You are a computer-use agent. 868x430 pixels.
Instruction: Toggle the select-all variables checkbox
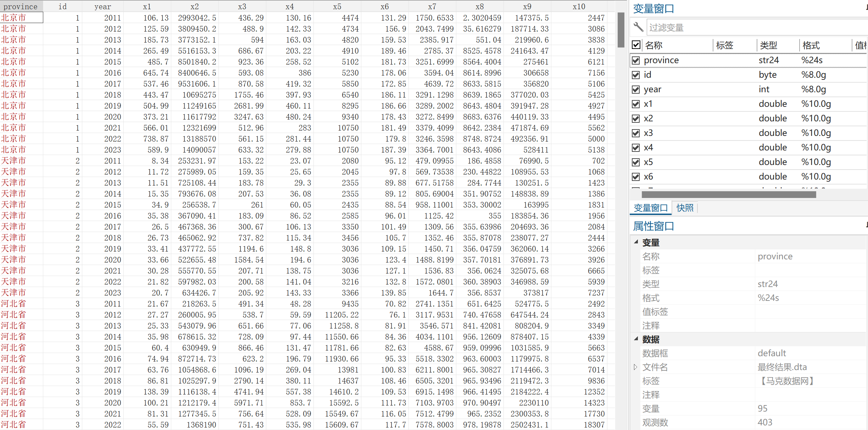636,45
